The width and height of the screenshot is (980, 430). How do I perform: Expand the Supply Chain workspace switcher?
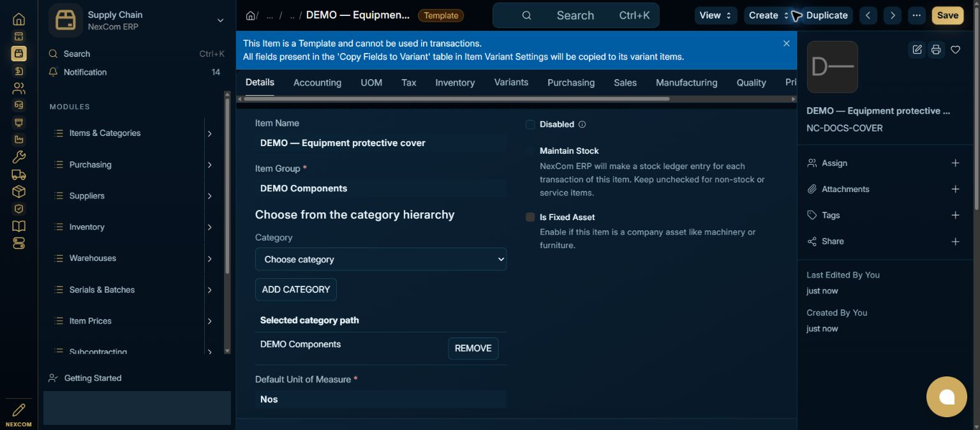pos(220,20)
